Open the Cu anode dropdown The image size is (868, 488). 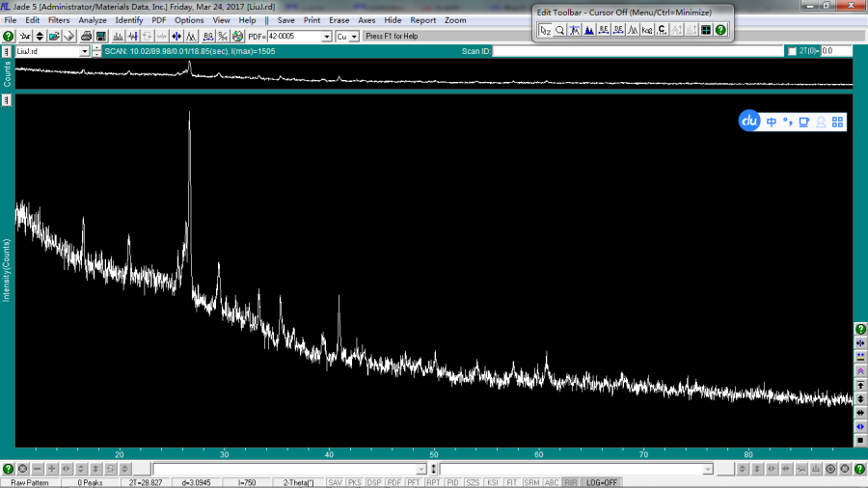tap(354, 37)
